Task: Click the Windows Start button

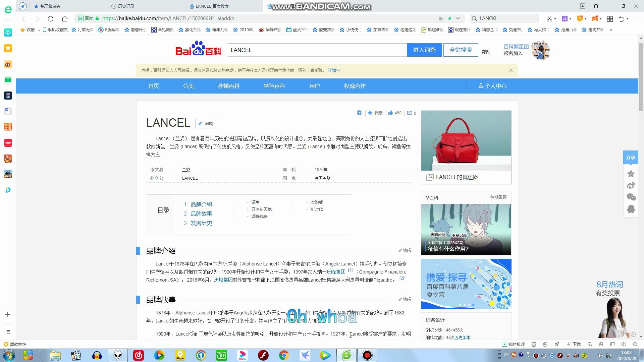Action: pos(9,355)
